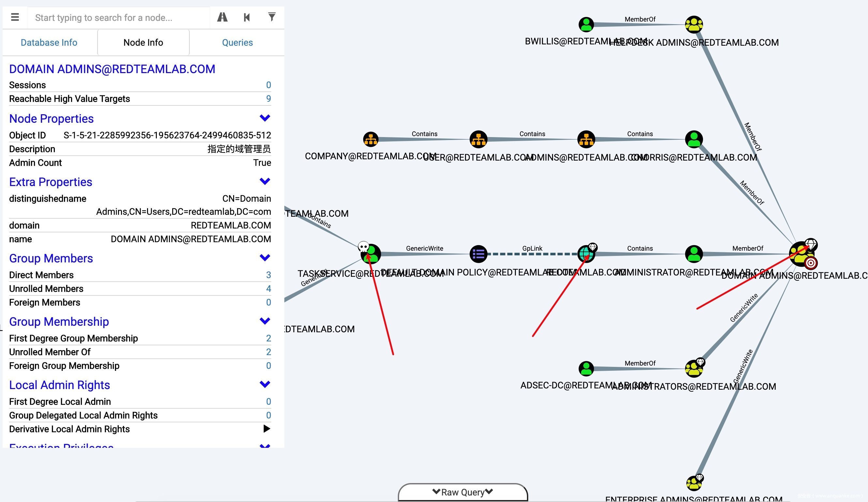Screen dimensions: 868x502
Task: Collapse the Group Members section
Action: [264, 258]
